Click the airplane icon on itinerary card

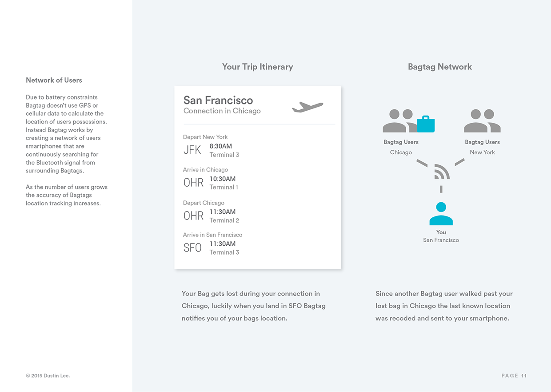click(x=307, y=107)
